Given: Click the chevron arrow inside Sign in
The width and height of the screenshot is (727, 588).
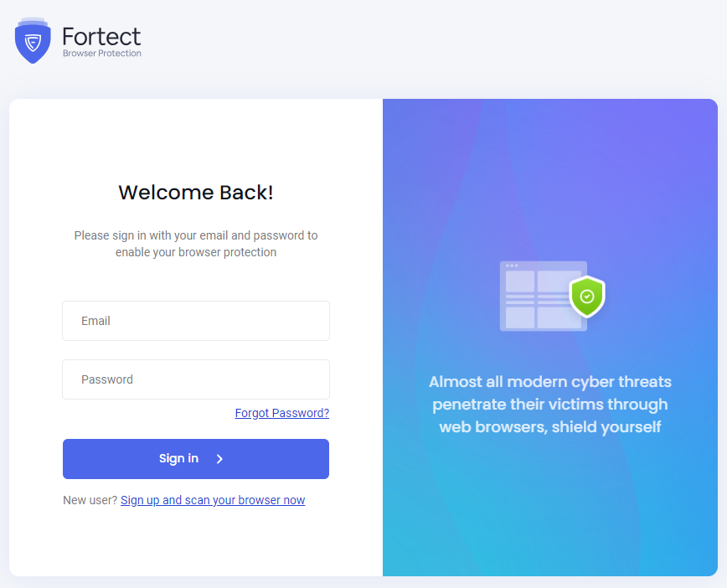Looking at the screenshot, I should coord(219,459).
